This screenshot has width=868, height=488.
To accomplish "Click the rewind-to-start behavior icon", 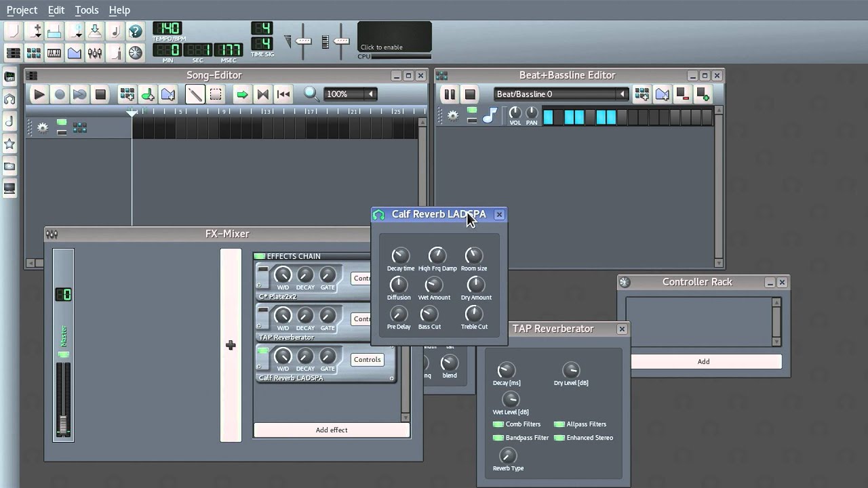I will click(x=283, y=94).
